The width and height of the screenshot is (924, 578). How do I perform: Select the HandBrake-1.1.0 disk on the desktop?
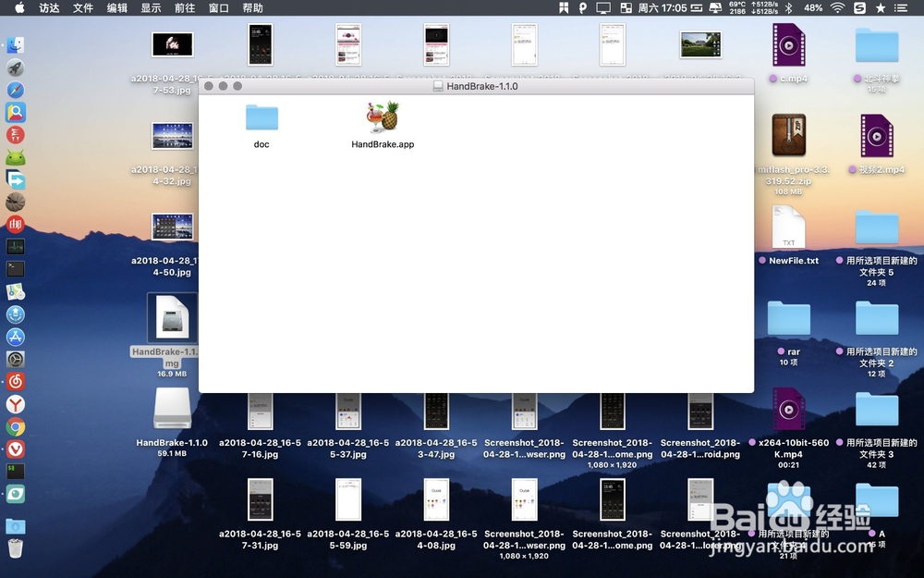[x=171, y=410]
